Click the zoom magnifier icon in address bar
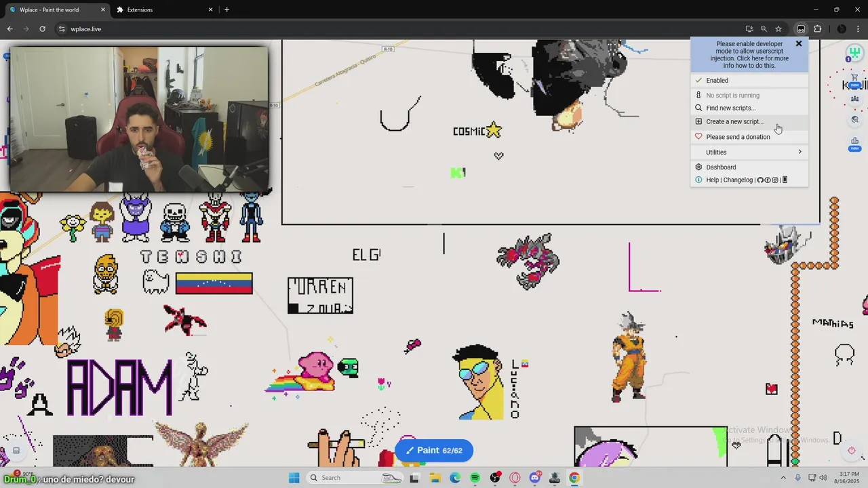 764,29
